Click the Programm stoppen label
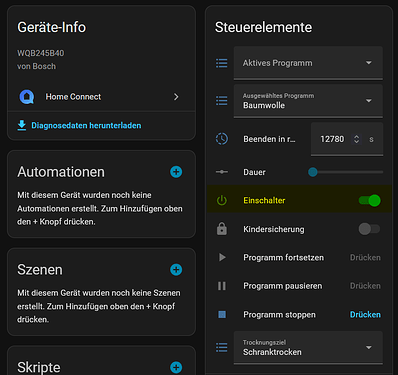Image resolution: width=398 pixels, height=375 pixels. point(279,315)
